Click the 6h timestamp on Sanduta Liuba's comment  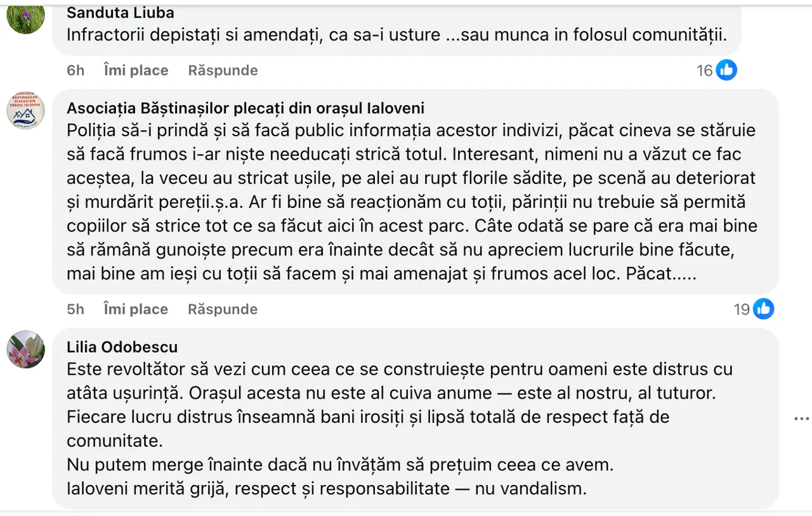click(75, 70)
